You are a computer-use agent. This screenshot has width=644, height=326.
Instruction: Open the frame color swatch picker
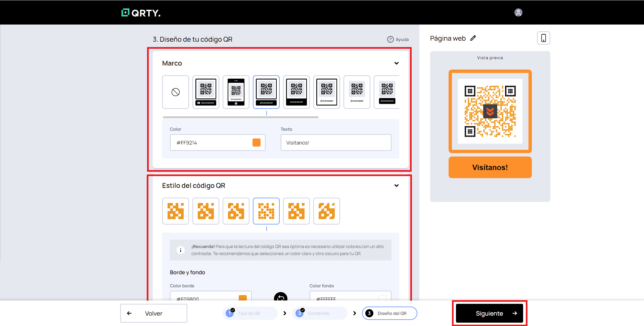click(257, 142)
